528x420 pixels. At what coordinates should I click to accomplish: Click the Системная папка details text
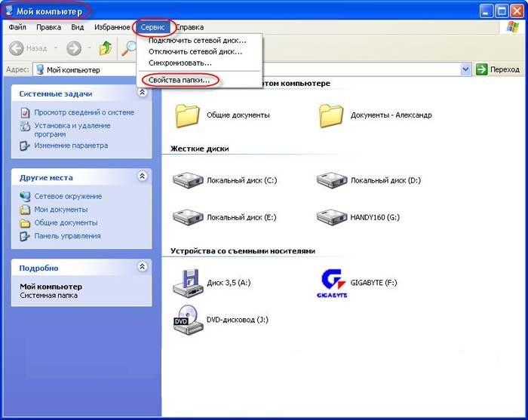pyautogui.click(x=48, y=296)
